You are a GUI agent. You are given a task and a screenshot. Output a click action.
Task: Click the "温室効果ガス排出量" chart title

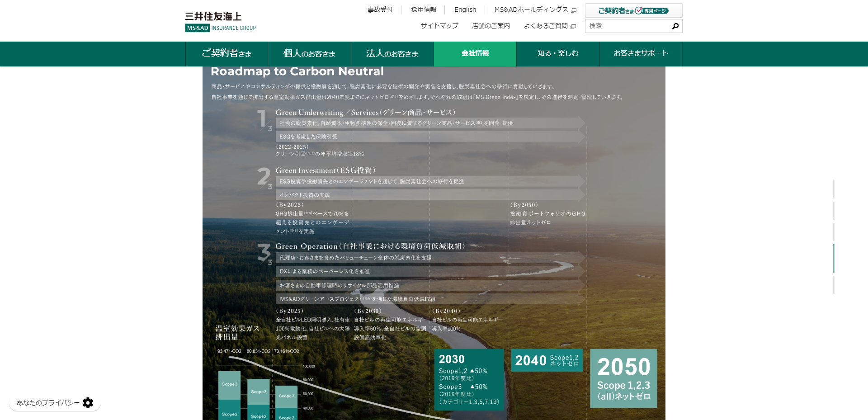(237, 333)
